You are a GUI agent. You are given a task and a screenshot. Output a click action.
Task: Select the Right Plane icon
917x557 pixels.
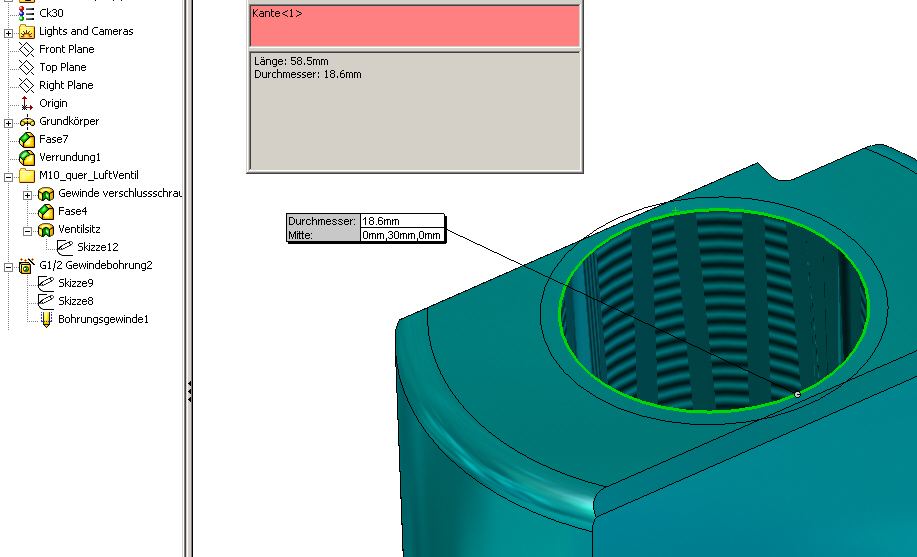(26, 85)
